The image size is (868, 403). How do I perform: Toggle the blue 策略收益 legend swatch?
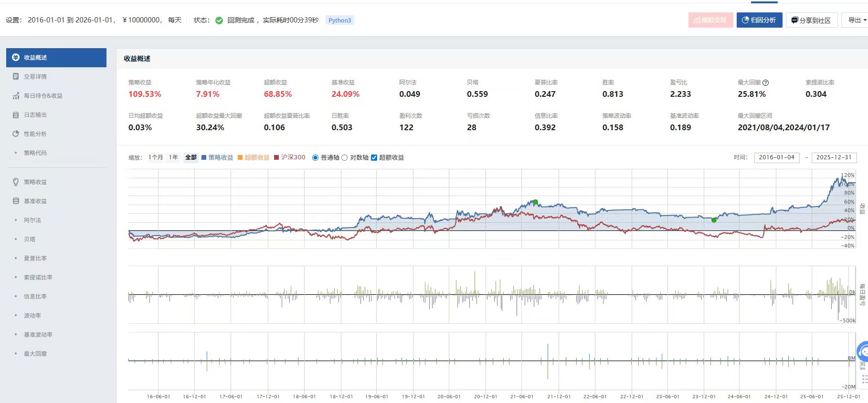pos(204,158)
